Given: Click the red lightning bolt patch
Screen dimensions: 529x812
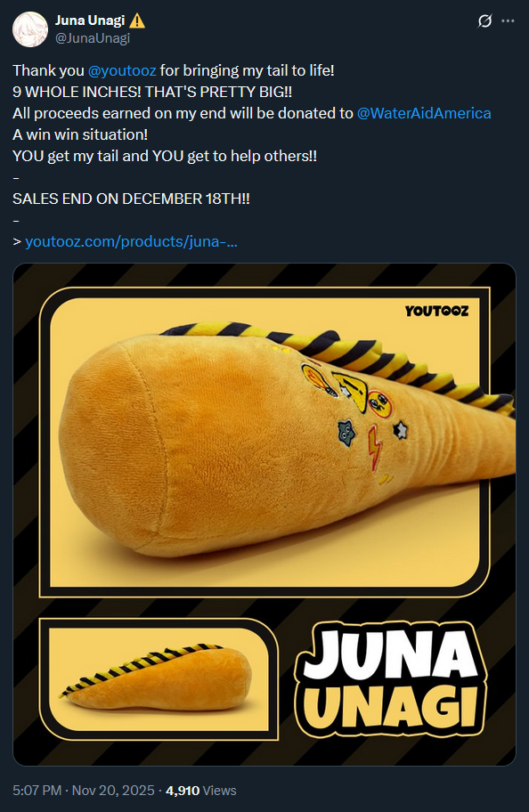Looking at the screenshot, I should point(374,448).
